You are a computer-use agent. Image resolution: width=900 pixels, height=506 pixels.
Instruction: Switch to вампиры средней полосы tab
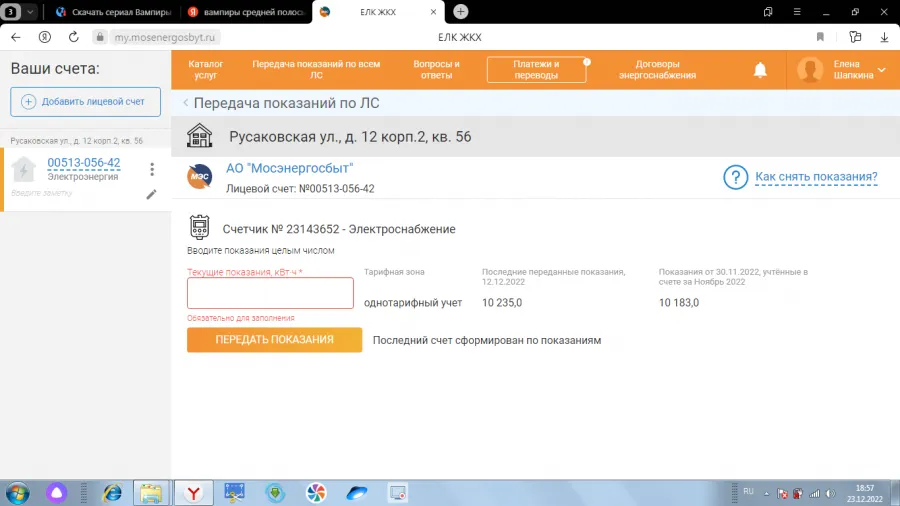pos(246,12)
